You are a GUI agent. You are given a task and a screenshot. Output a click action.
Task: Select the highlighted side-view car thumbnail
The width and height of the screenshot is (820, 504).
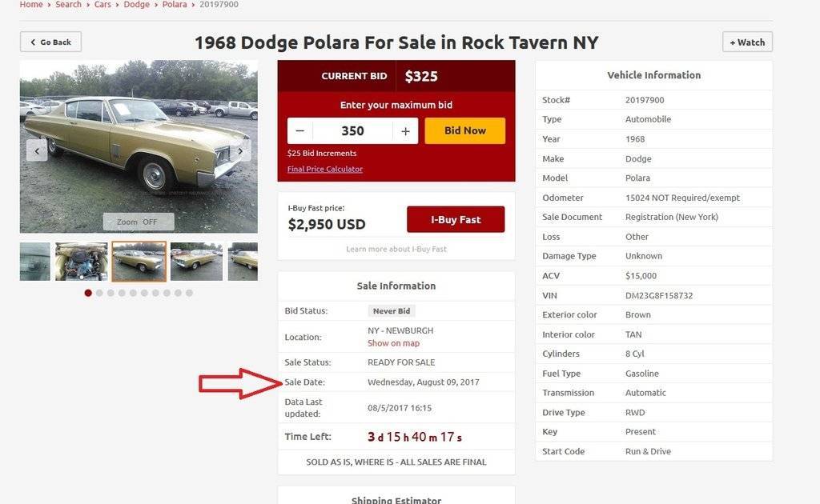(139, 262)
